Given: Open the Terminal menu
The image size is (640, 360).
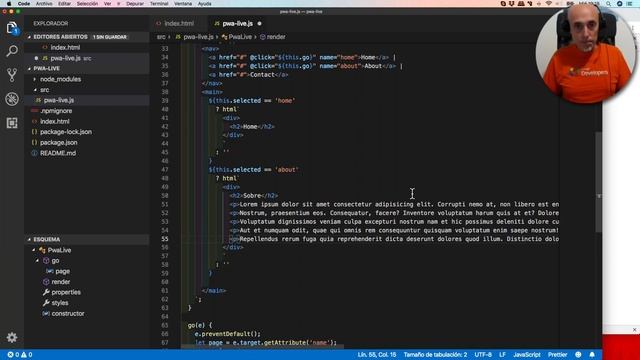Looking at the screenshot, I should pos(159,4).
